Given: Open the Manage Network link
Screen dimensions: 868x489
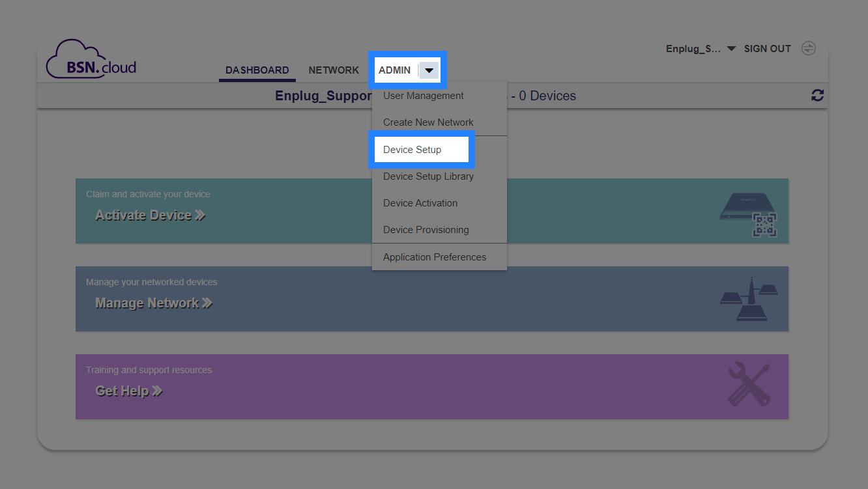Looking at the screenshot, I should click(x=149, y=302).
